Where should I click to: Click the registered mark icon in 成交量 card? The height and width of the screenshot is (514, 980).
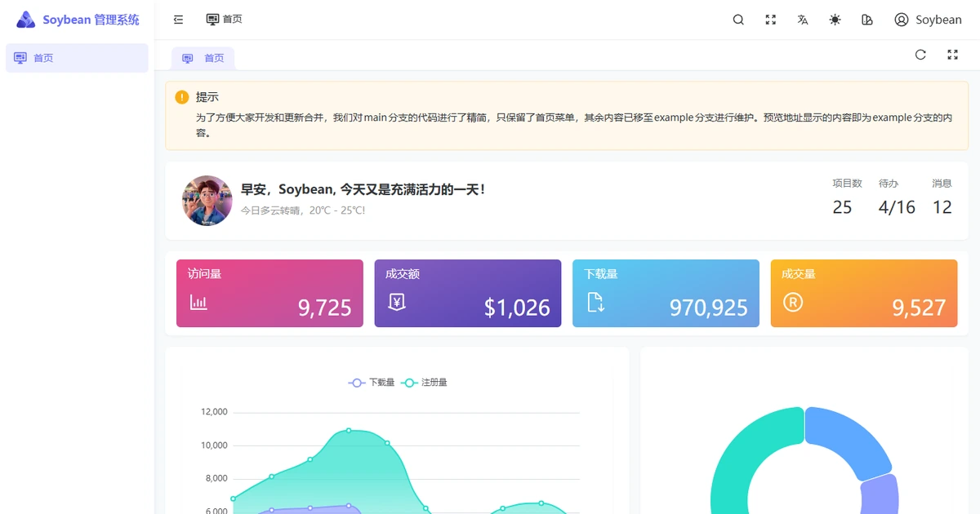(793, 302)
